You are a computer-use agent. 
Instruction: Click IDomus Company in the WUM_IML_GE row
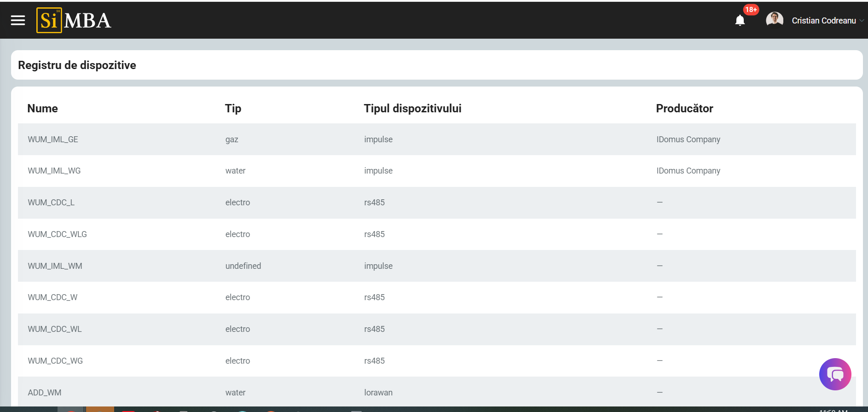click(x=688, y=139)
